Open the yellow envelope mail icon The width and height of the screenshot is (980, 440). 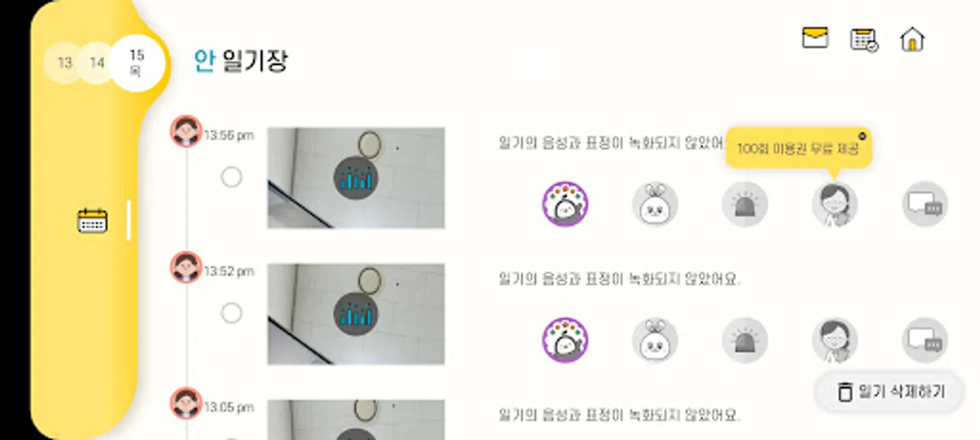[815, 38]
